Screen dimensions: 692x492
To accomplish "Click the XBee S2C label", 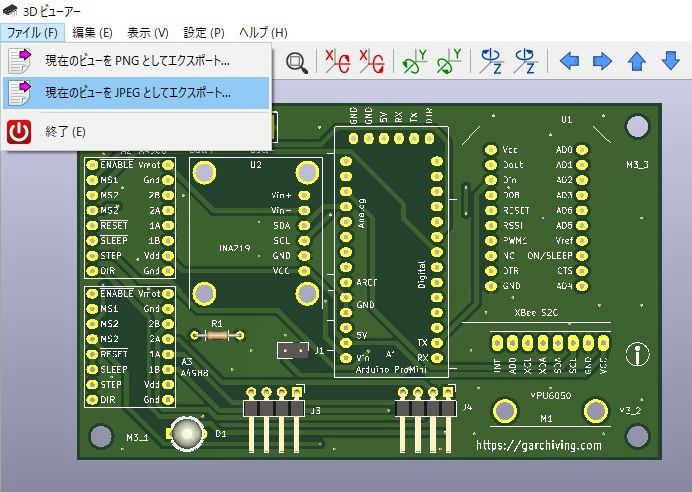I will tap(536, 312).
